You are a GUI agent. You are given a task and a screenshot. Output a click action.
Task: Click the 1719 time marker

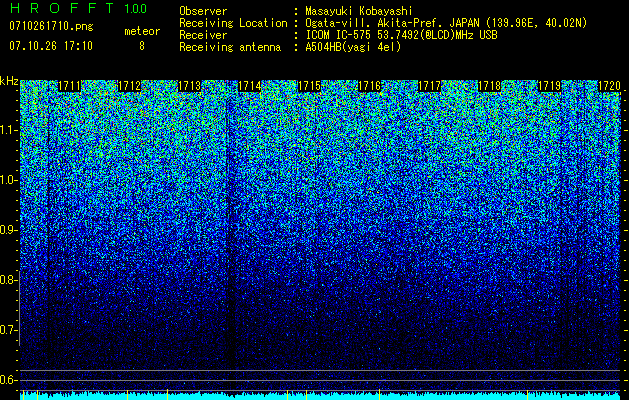549,86
